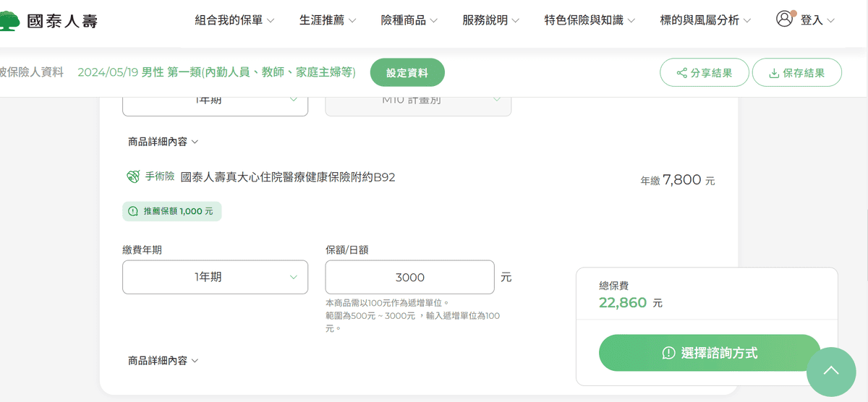Open the 險種商品 menu
The width and height of the screenshot is (868, 402).
(409, 20)
